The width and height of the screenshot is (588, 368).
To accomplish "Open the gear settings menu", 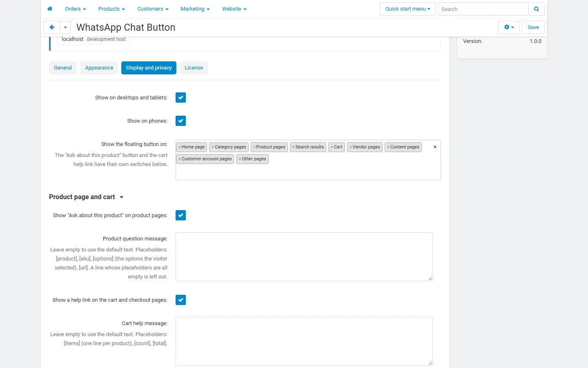I will (x=509, y=27).
